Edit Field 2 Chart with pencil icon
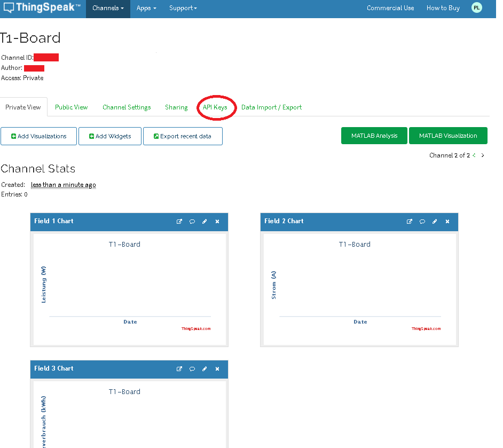Screen dimensions: 503x448 tap(435, 222)
